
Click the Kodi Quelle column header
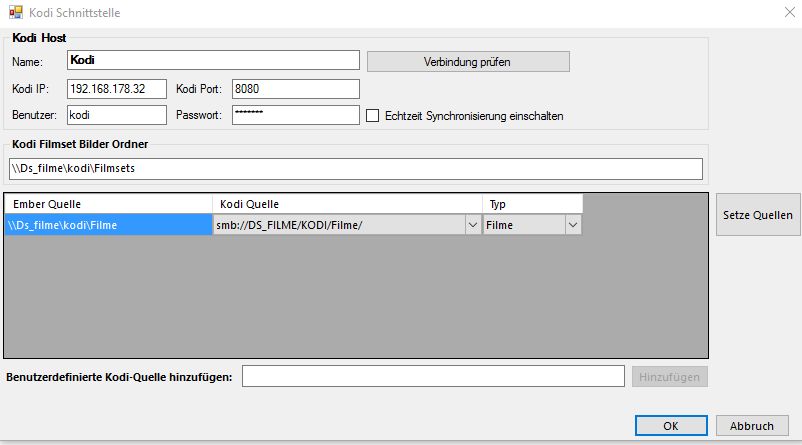347,204
